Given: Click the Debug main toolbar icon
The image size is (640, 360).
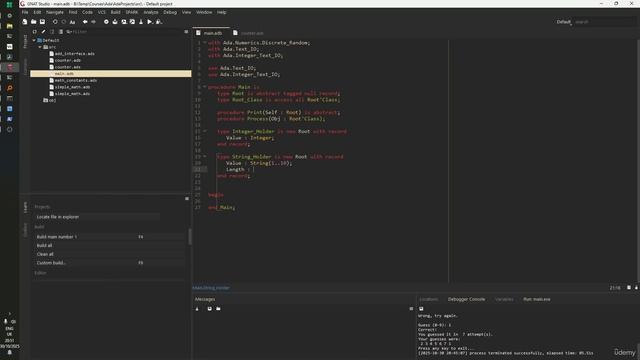Looking at the screenshot, I should (159, 22).
